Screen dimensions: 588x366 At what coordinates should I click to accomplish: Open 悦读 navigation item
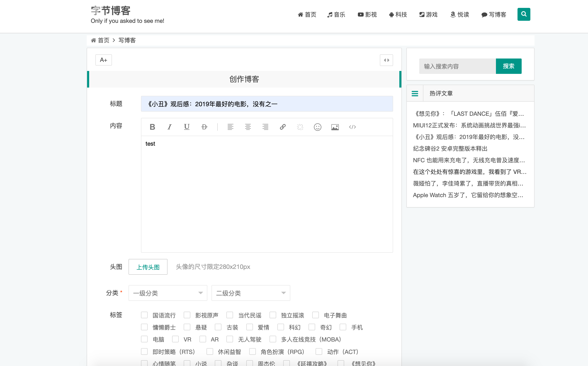460,15
